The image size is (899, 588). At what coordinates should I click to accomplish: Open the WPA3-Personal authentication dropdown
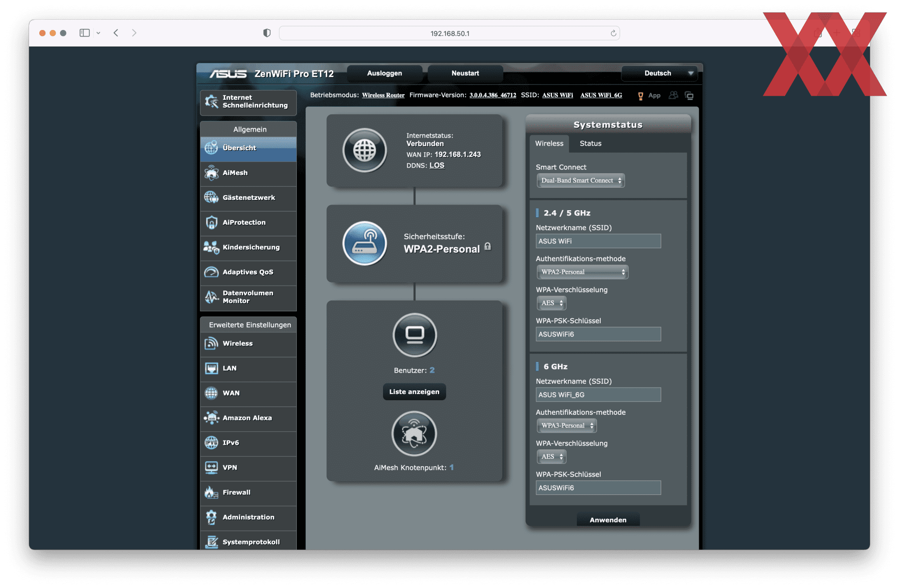pyautogui.click(x=567, y=426)
